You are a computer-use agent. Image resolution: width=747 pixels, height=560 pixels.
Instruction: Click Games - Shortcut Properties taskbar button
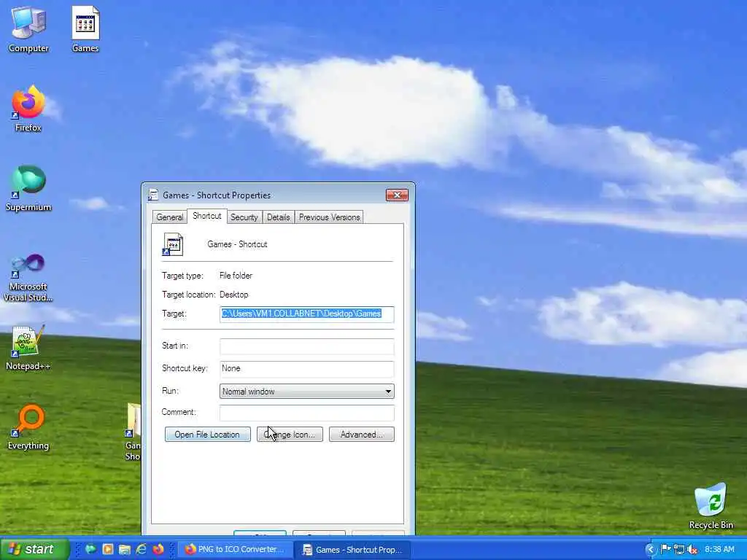click(352, 550)
